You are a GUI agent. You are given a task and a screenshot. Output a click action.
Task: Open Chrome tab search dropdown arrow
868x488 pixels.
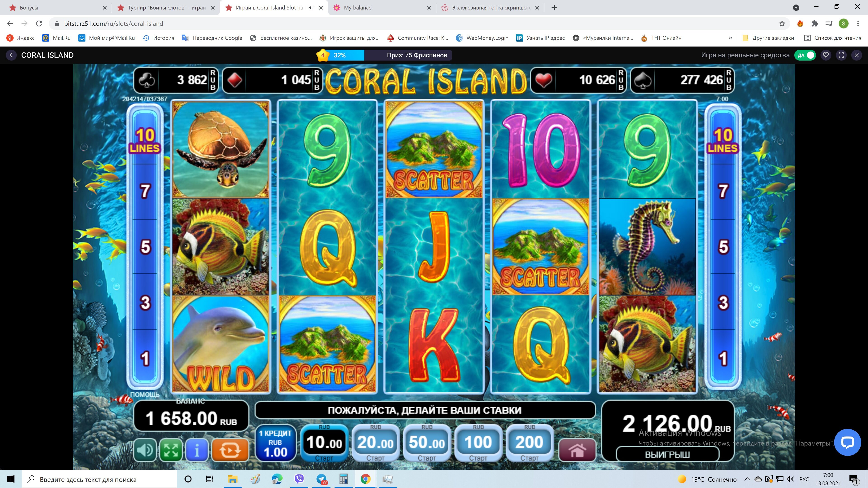pyautogui.click(x=796, y=7)
